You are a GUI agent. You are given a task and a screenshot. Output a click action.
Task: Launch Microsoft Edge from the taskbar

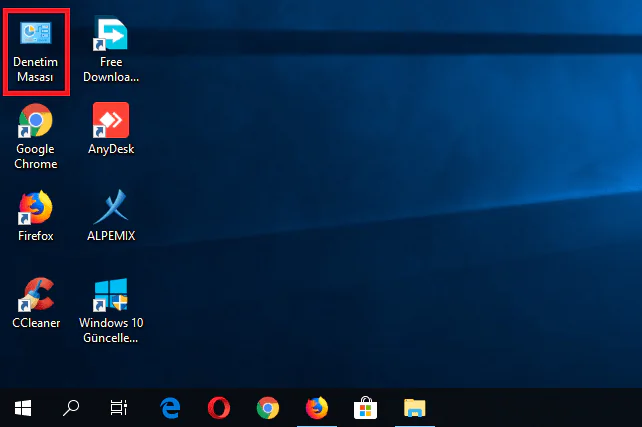pos(170,407)
